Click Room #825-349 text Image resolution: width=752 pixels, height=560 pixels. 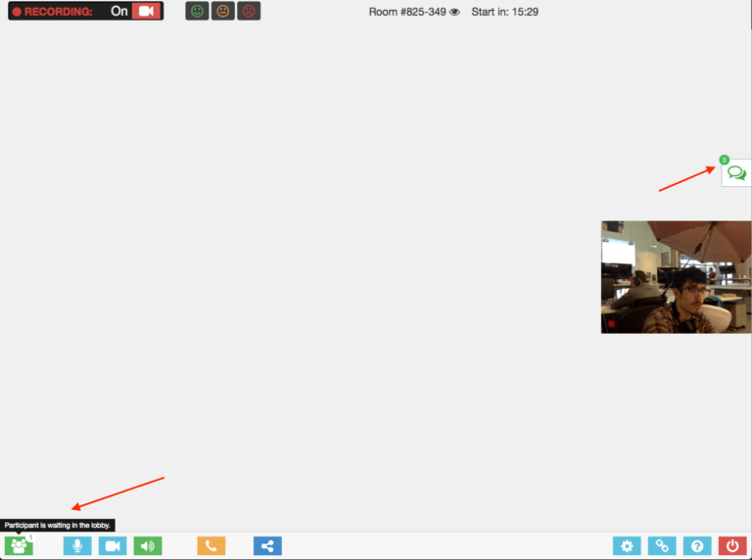pyautogui.click(x=407, y=12)
